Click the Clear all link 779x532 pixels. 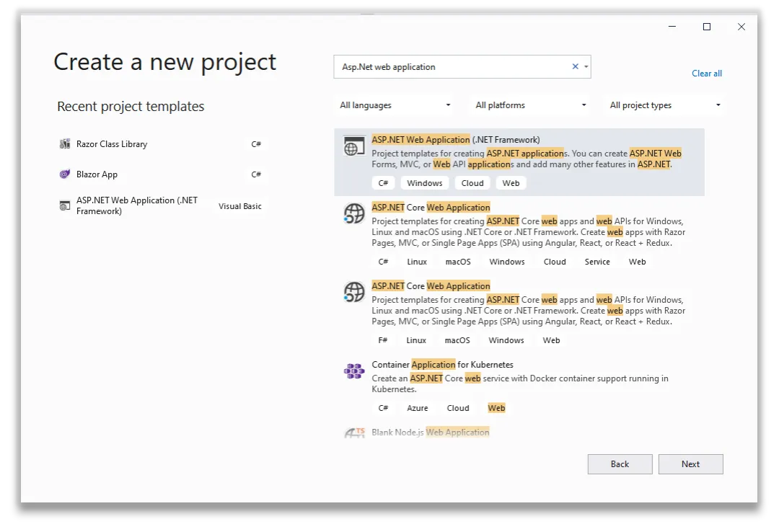coord(706,74)
